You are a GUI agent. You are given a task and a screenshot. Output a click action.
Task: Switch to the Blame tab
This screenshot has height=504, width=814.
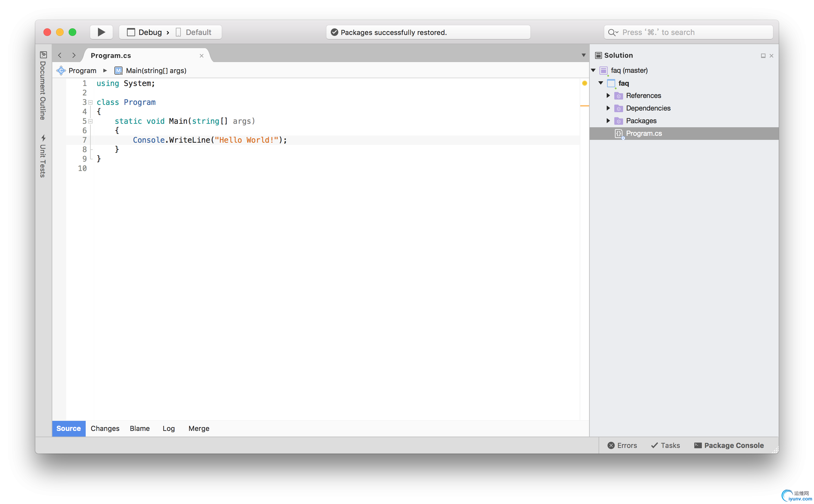click(140, 428)
